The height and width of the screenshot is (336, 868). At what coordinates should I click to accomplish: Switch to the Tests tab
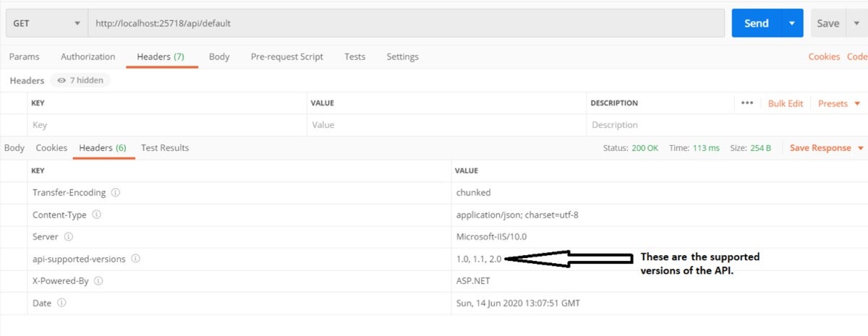pos(354,56)
